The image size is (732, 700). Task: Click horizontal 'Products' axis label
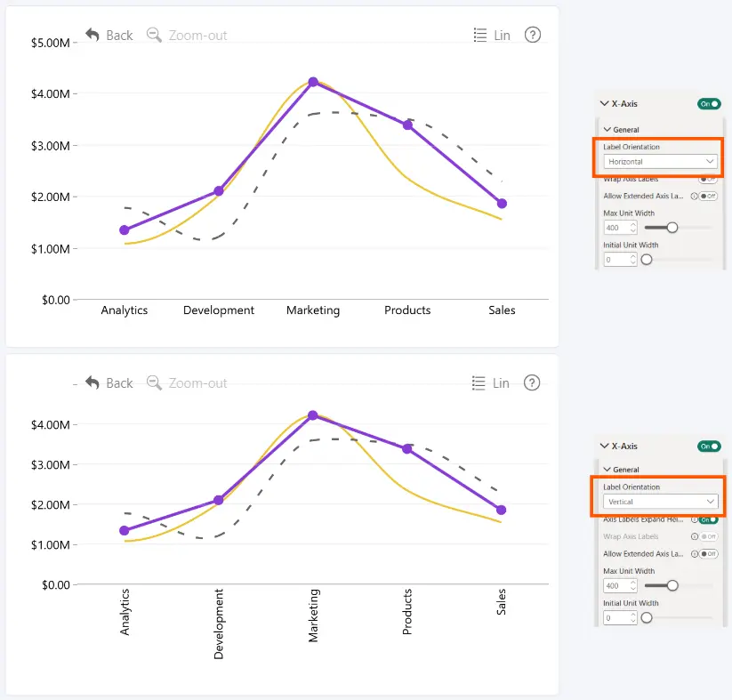(x=407, y=310)
